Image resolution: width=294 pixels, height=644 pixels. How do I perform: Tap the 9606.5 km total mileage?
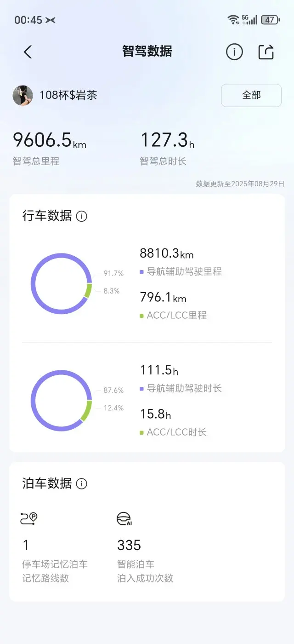click(50, 140)
